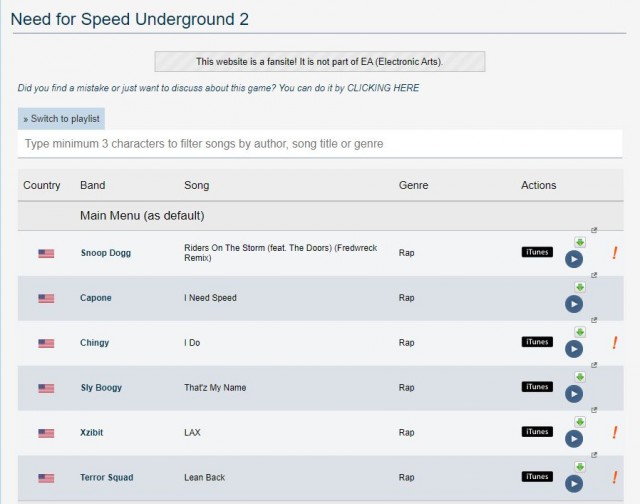The height and width of the screenshot is (504, 640).
Task: Play Capone's I Need Speed
Action: coord(573,304)
